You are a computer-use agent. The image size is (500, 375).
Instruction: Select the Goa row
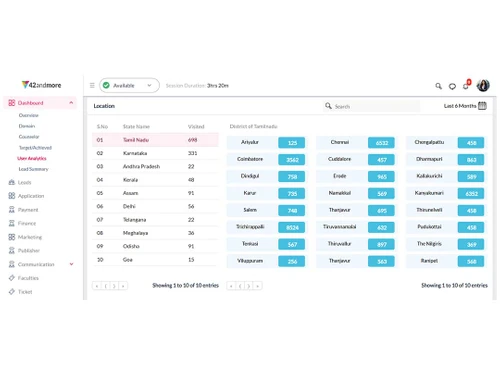point(155,259)
